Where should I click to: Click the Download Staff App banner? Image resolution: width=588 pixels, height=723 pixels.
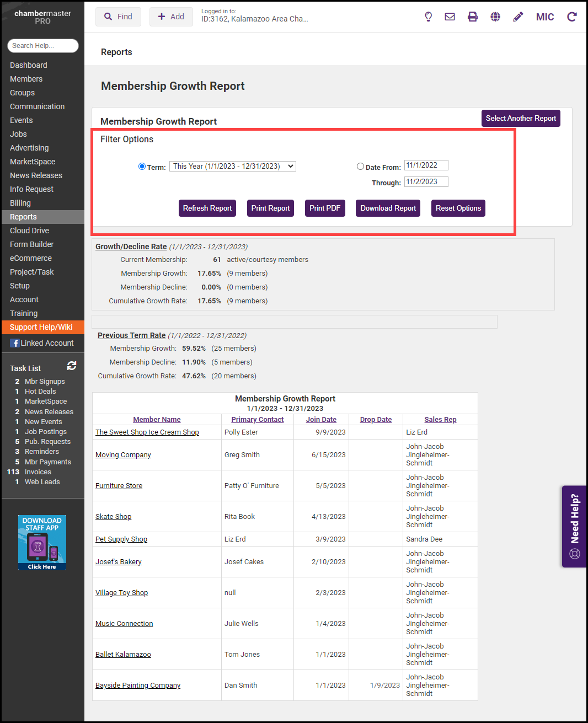pyautogui.click(x=42, y=543)
